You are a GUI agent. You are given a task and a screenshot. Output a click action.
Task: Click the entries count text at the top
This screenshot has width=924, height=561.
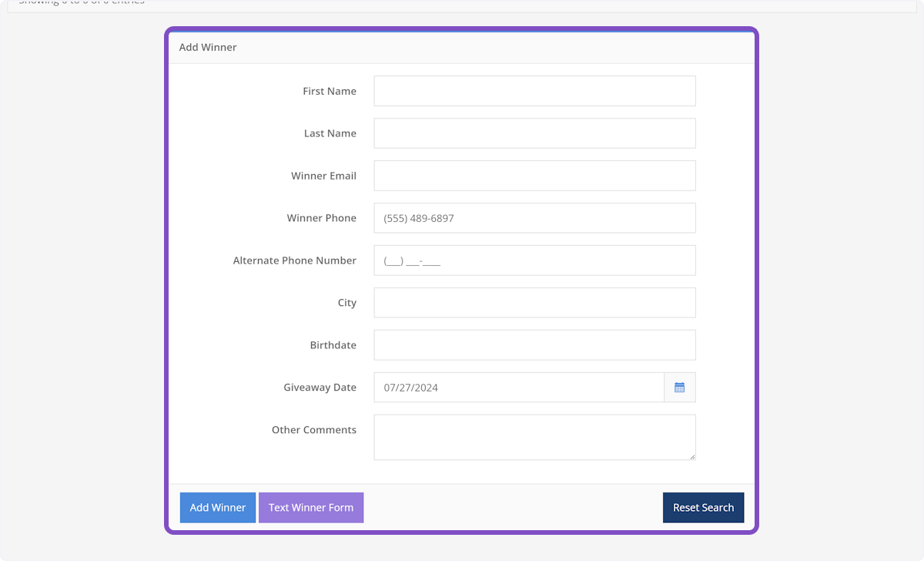point(81,3)
